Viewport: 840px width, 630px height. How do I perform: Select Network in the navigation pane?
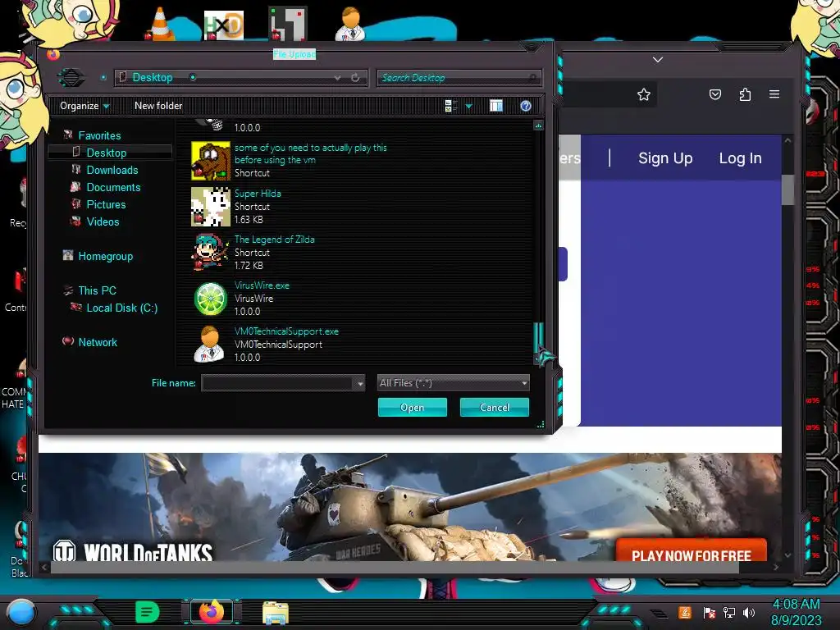tap(98, 342)
